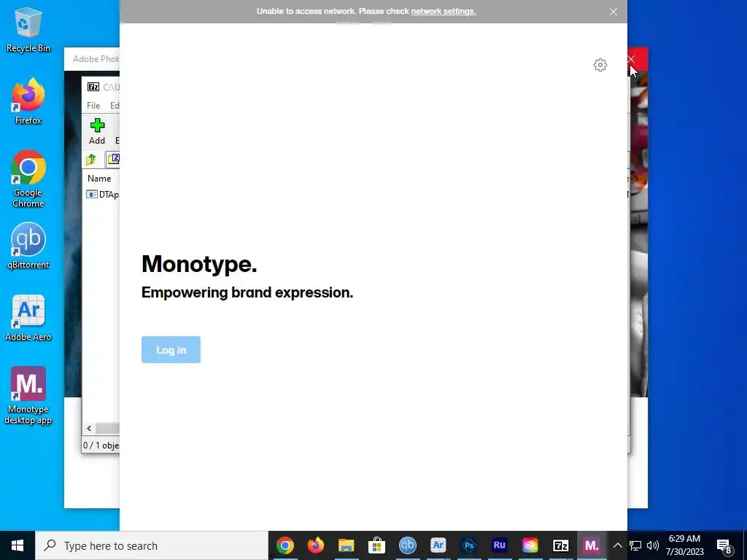Click the left scroll arrow in 7-Zip
This screenshot has width=747, height=560.
(89, 428)
